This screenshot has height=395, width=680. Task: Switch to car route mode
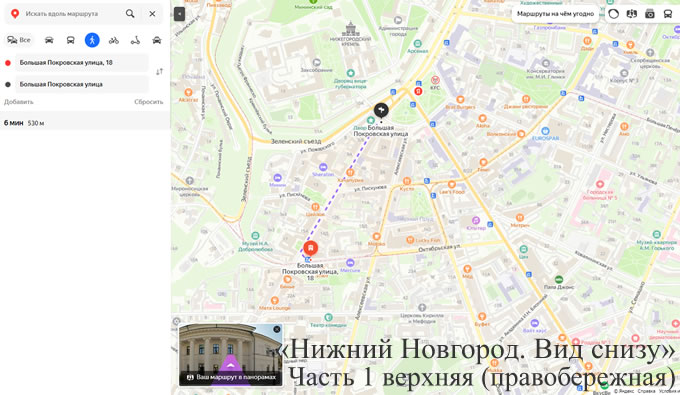coord(49,40)
